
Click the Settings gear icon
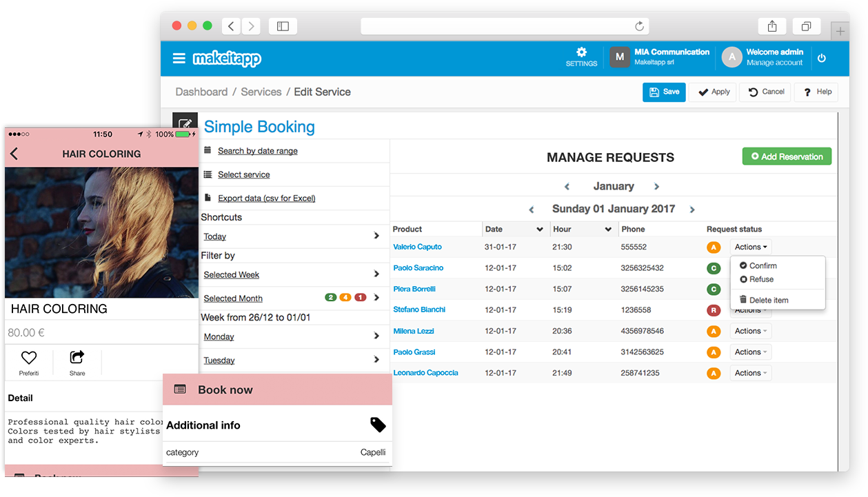pyautogui.click(x=581, y=53)
